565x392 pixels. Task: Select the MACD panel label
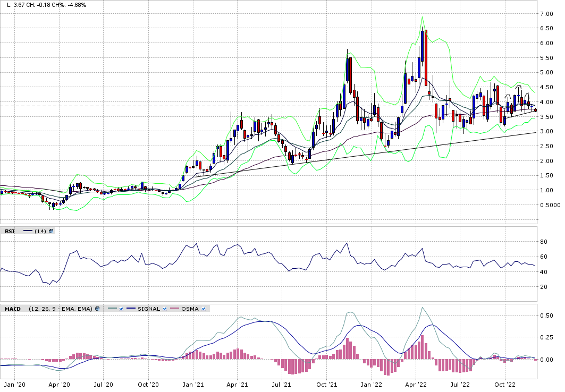click(13, 309)
